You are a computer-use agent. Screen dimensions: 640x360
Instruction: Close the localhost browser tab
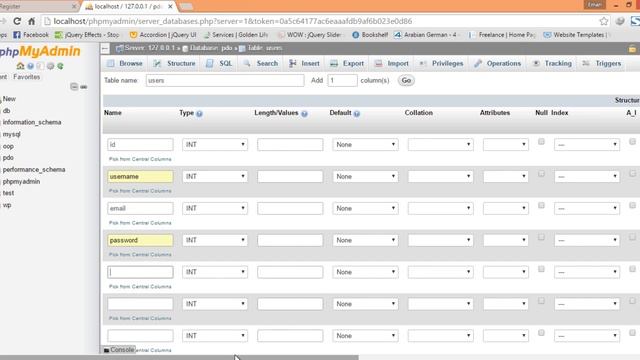170,7
